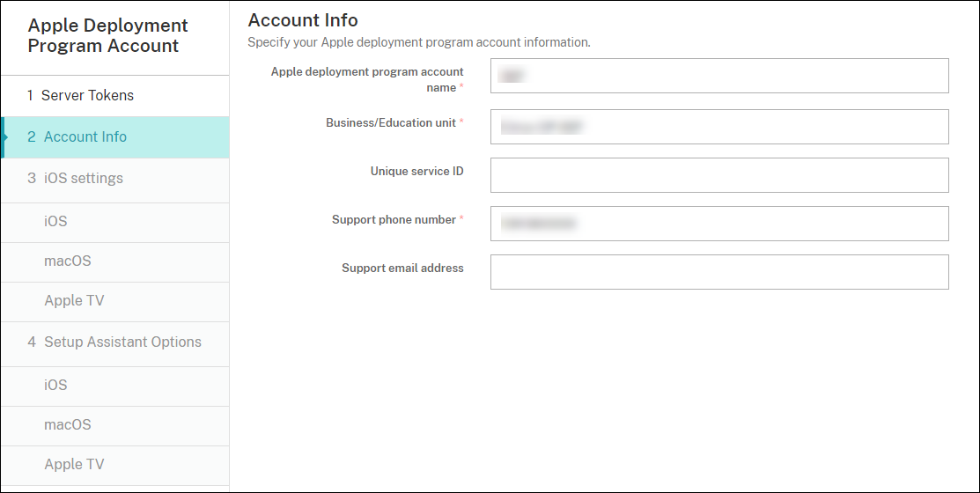Open Apple TV under Setup Assistant Options

(x=74, y=464)
